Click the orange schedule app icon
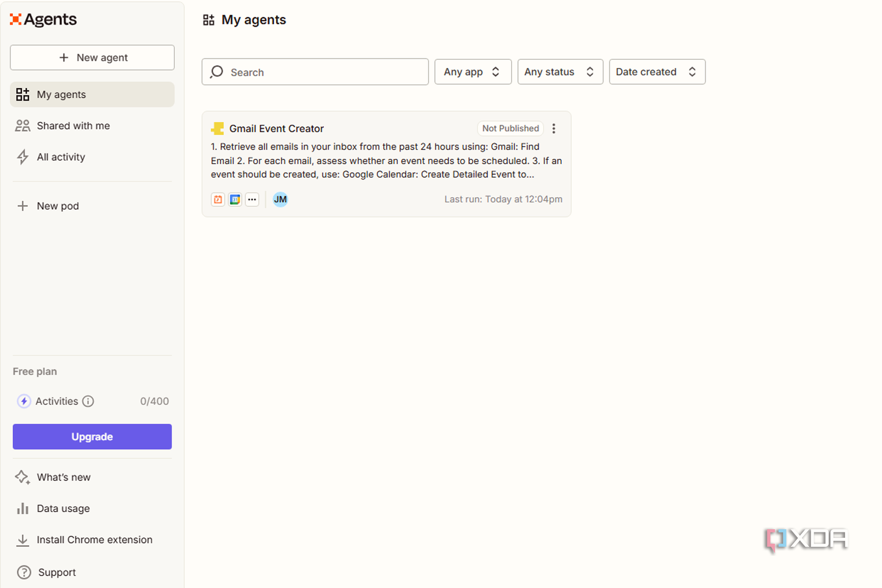The width and height of the screenshot is (882, 588). (x=218, y=199)
